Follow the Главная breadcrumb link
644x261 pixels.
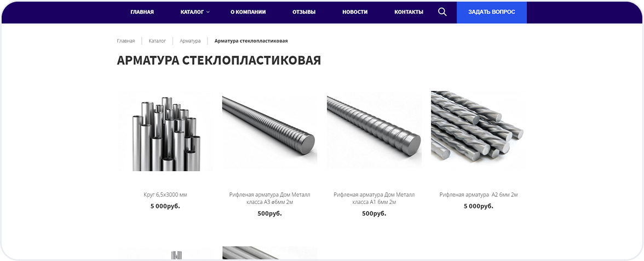click(x=126, y=41)
